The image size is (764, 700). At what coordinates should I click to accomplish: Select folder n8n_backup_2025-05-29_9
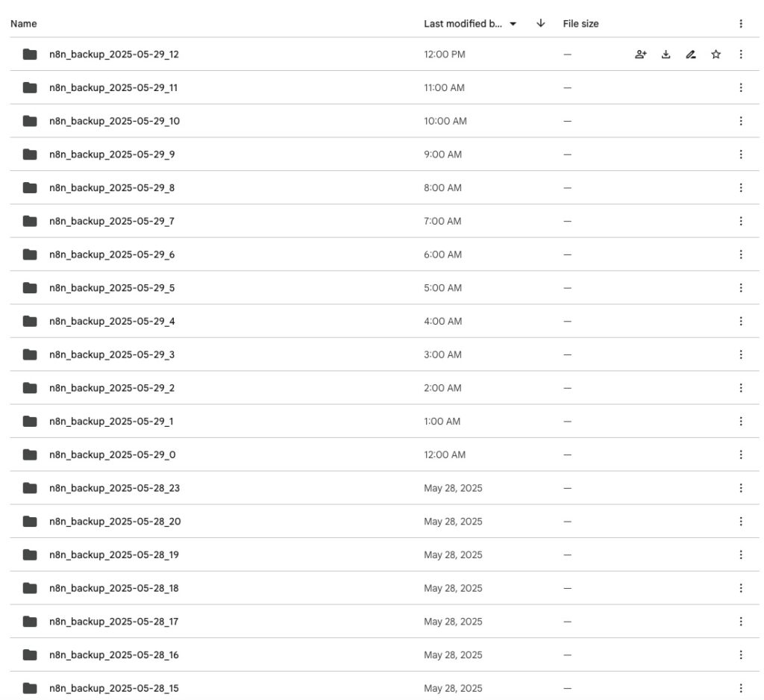384,154
